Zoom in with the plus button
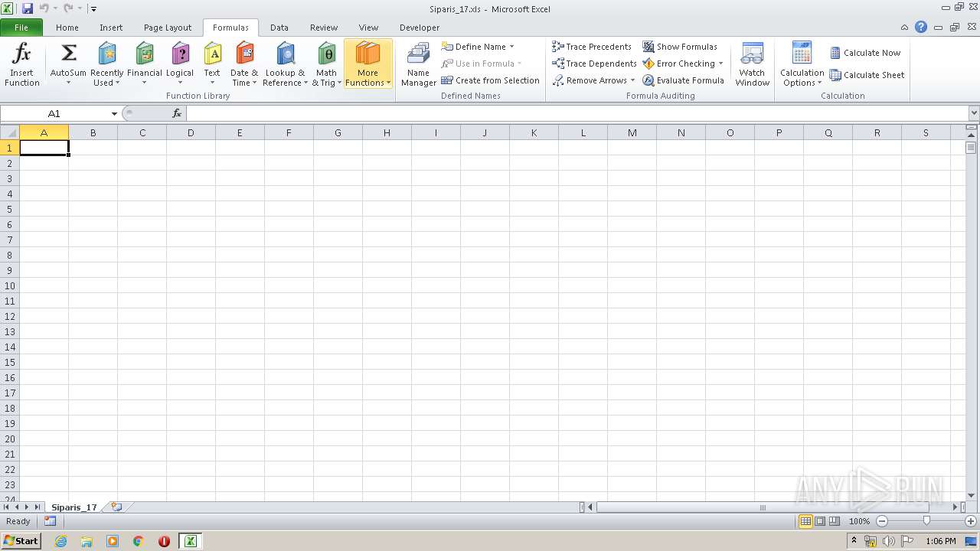 (971, 521)
